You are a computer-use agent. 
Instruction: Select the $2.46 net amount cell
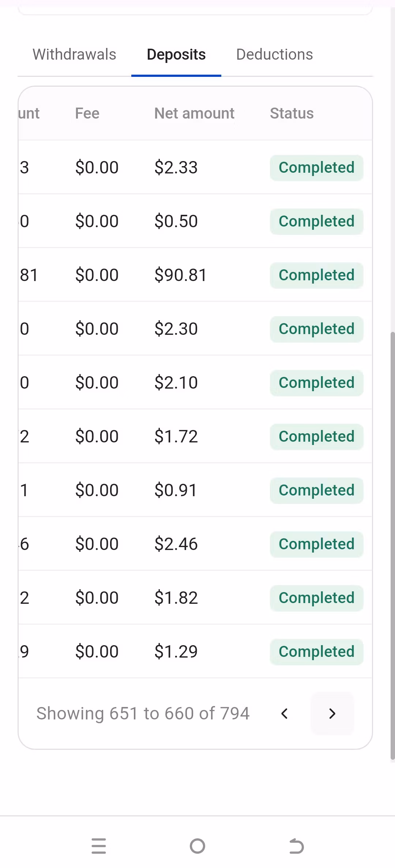pos(176,544)
